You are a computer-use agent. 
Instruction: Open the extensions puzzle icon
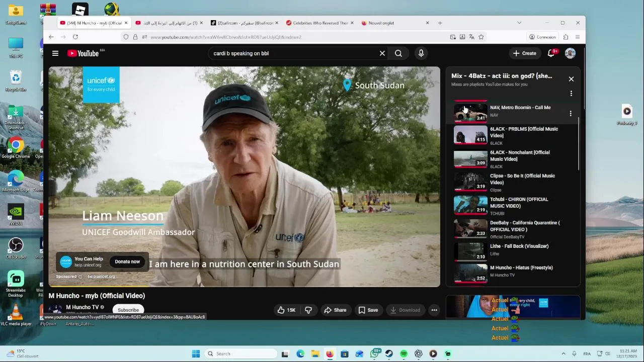coord(566,37)
